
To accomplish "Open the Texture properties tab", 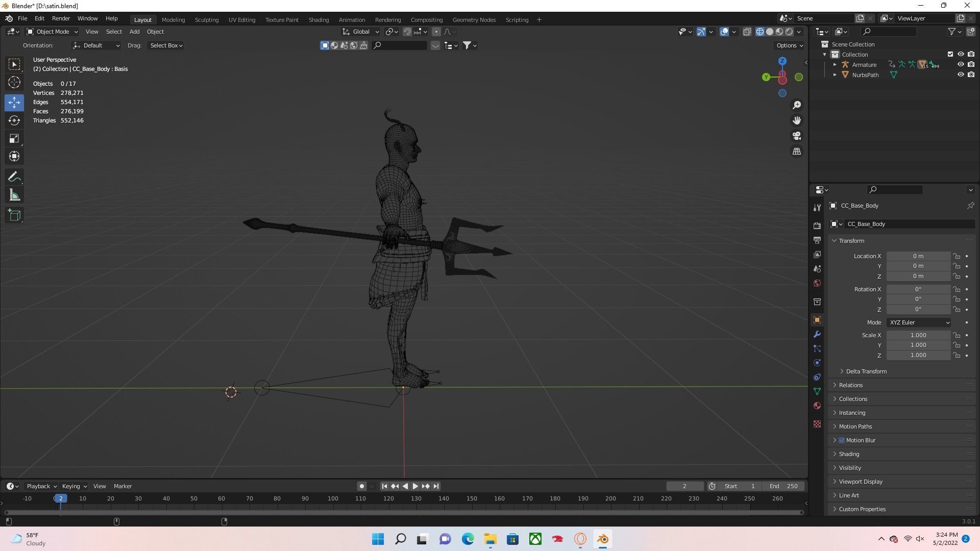I will click(817, 424).
